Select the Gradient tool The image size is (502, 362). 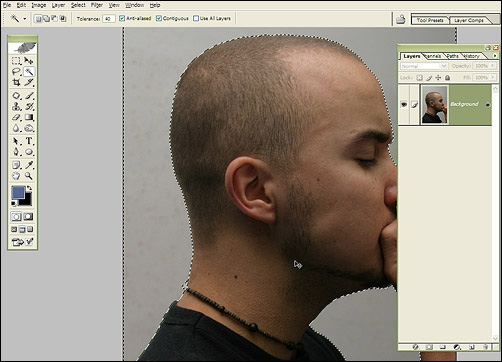pyautogui.click(x=29, y=117)
